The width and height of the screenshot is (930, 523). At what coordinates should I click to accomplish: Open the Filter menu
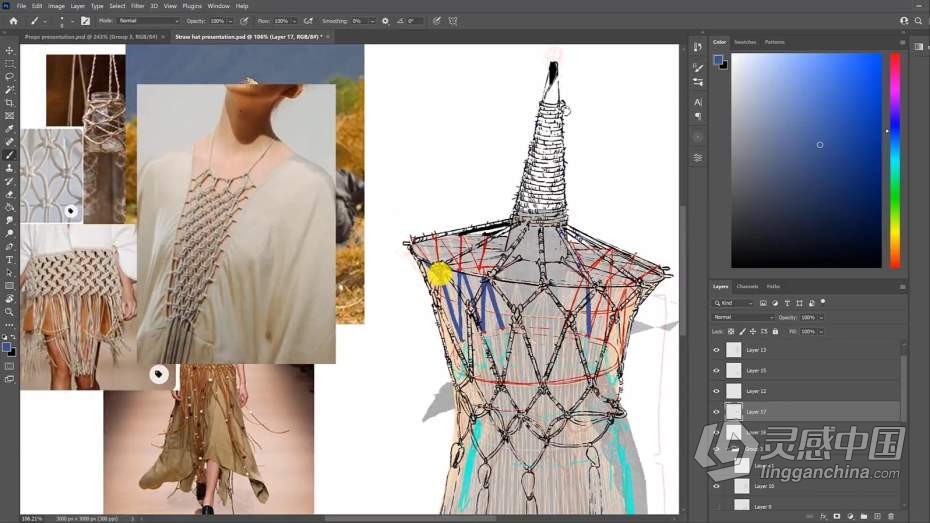pyautogui.click(x=137, y=6)
